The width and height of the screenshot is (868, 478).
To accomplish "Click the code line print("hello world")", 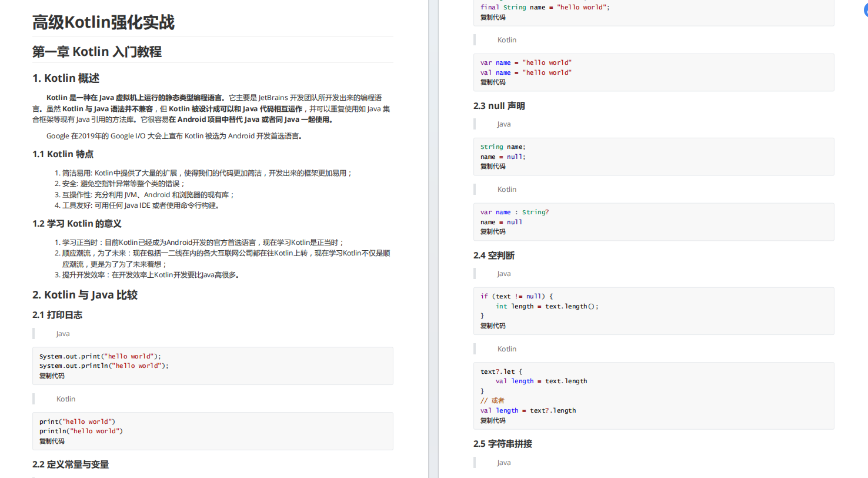I will point(78,421).
